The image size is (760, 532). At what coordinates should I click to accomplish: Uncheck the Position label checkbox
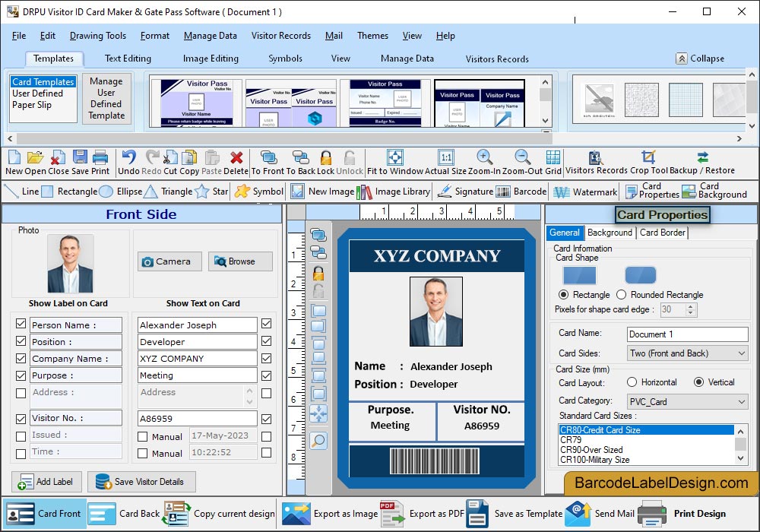click(x=21, y=341)
